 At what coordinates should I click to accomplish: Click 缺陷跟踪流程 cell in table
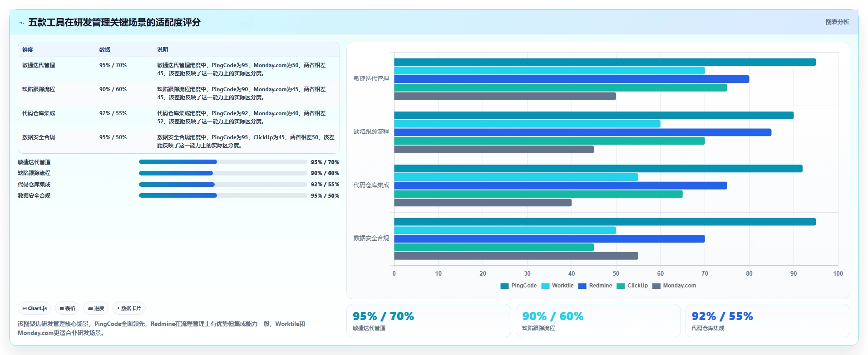pos(39,89)
